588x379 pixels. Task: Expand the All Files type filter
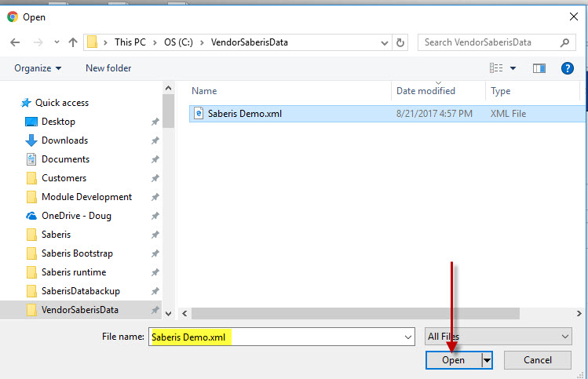(x=498, y=337)
